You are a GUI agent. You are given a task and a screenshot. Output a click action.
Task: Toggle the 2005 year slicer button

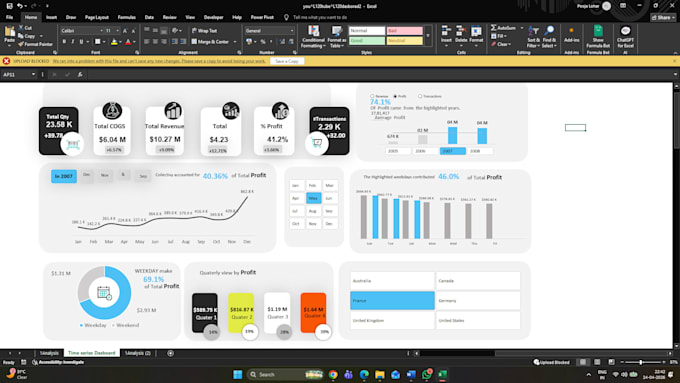point(398,151)
